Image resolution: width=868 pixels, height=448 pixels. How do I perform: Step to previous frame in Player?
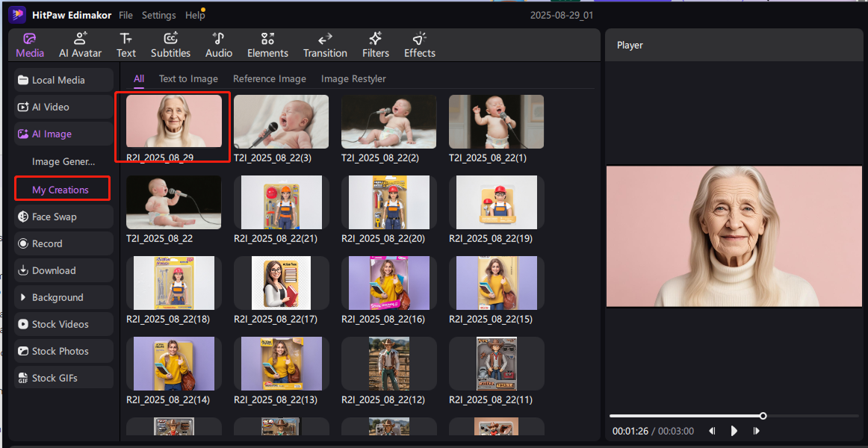(x=713, y=431)
